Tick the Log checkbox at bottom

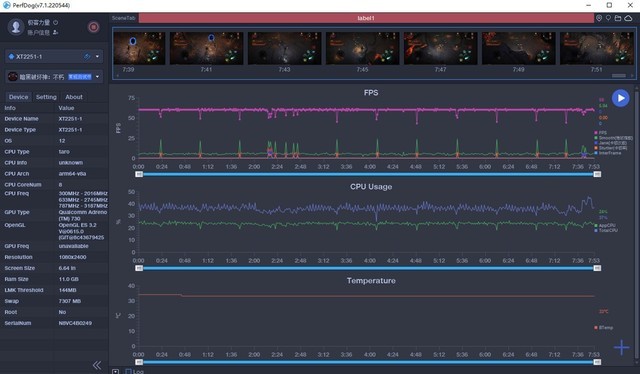pyautogui.click(x=128, y=371)
